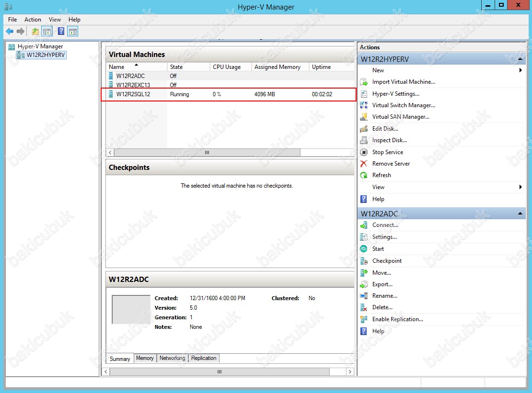Viewport: 532px width, 393px height.
Task: Switch to the Memory tab
Action: 145,358
